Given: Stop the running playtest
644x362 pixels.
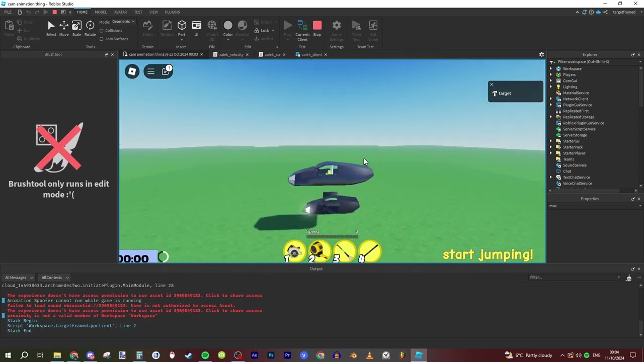Looking at the screenshot, I should pyautogui.click(x=317, y=29).
